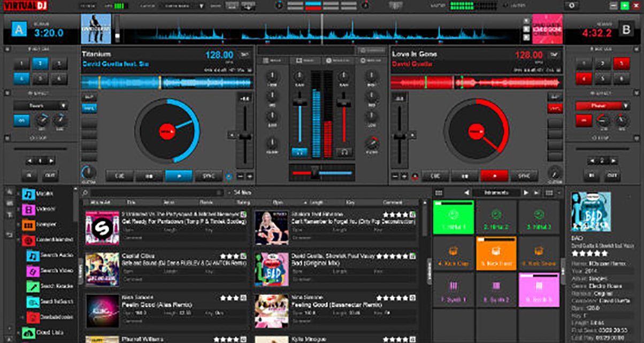The height and width of the screenshot is (343, 644).
Task: Toggle headphone cue for right mixer channel
Action: click(x=344, y=152)
